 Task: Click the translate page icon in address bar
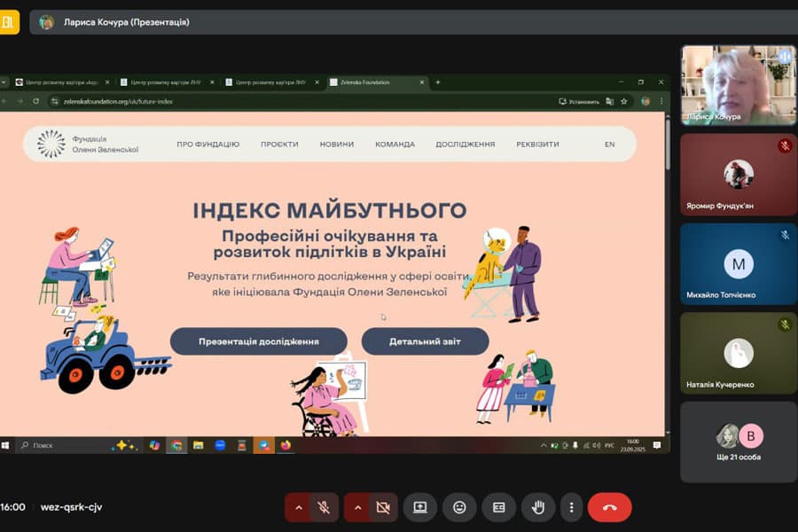pos(610,101)
